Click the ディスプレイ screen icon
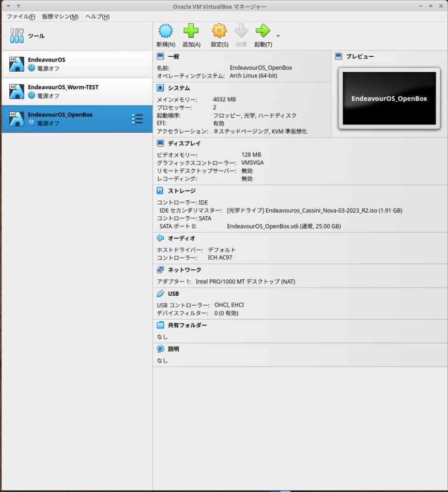 tap(160, 143)
